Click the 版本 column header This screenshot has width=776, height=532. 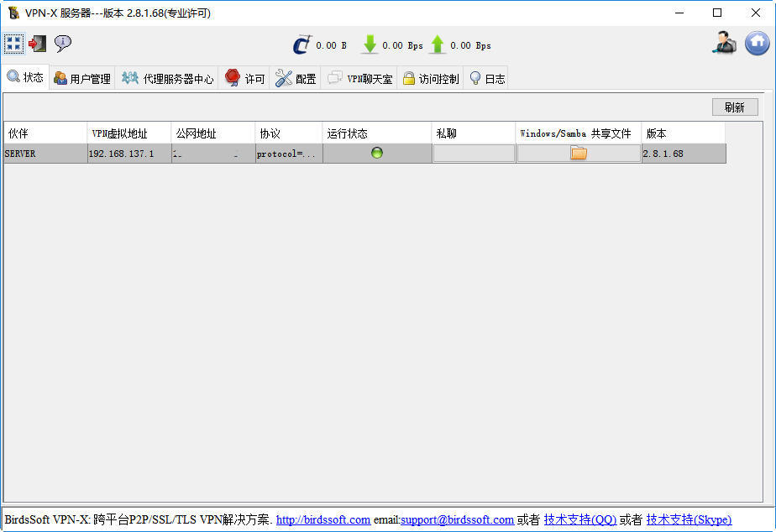coord(684,133)
